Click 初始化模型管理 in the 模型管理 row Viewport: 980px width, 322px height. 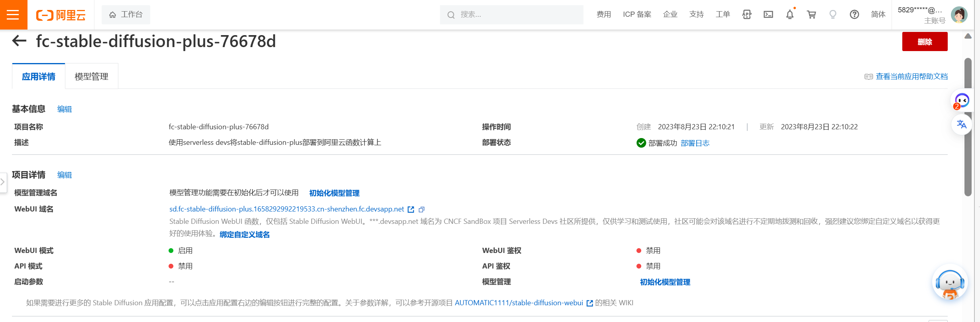[x=665, y=282]
